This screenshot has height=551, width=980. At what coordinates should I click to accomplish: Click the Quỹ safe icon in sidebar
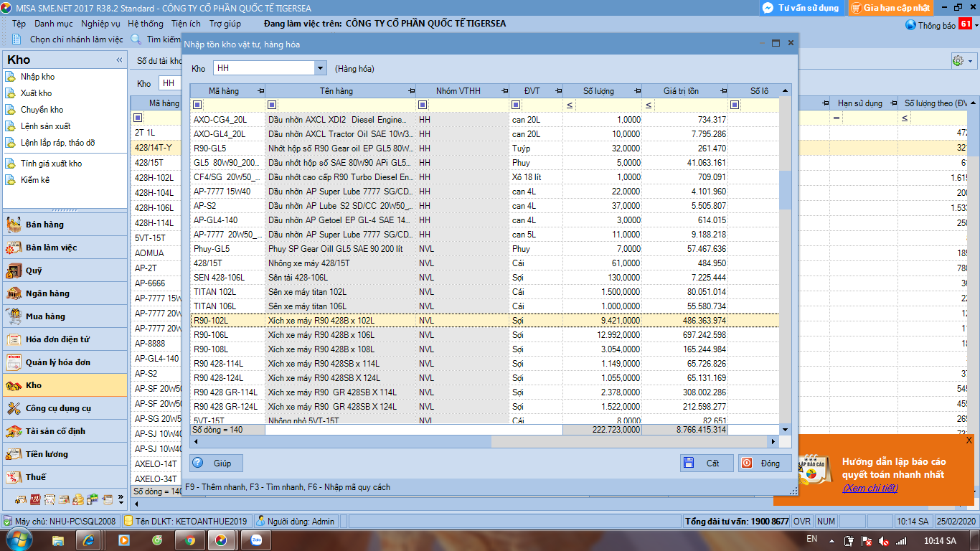click(14, 270)
